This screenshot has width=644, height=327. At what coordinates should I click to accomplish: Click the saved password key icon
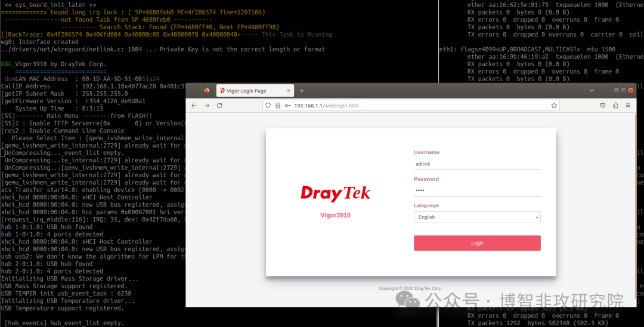pyautogui.click(x=287, y=106)
